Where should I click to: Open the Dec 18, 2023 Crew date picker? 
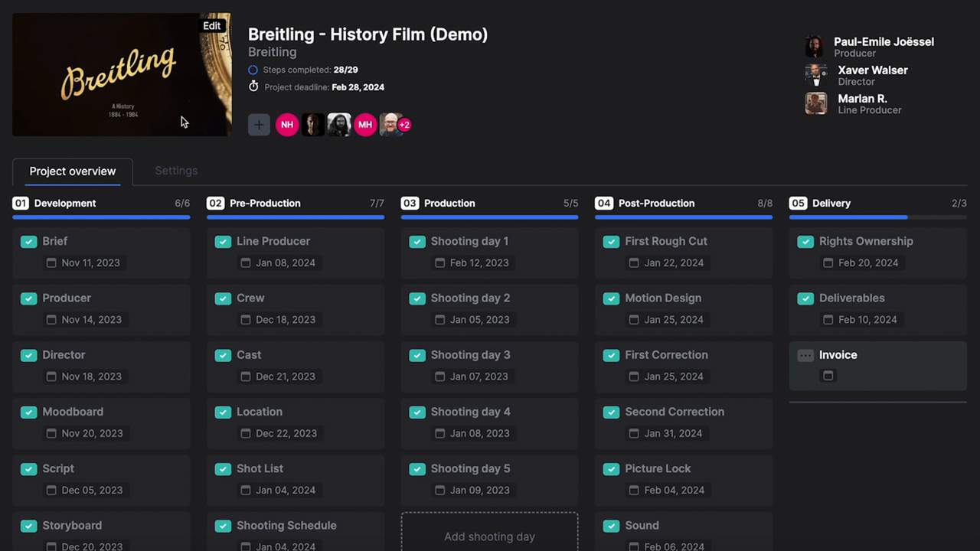246,319
